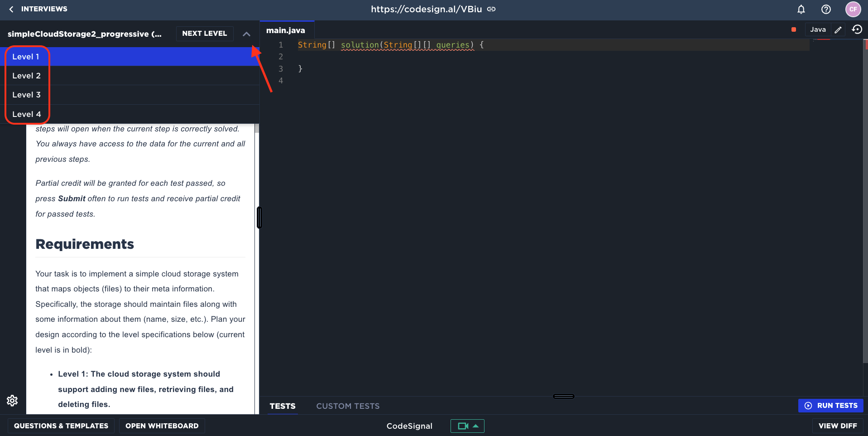Click the NEXT LEVEL button
This screenshot has height=436, width=868.
coord(205,34)
